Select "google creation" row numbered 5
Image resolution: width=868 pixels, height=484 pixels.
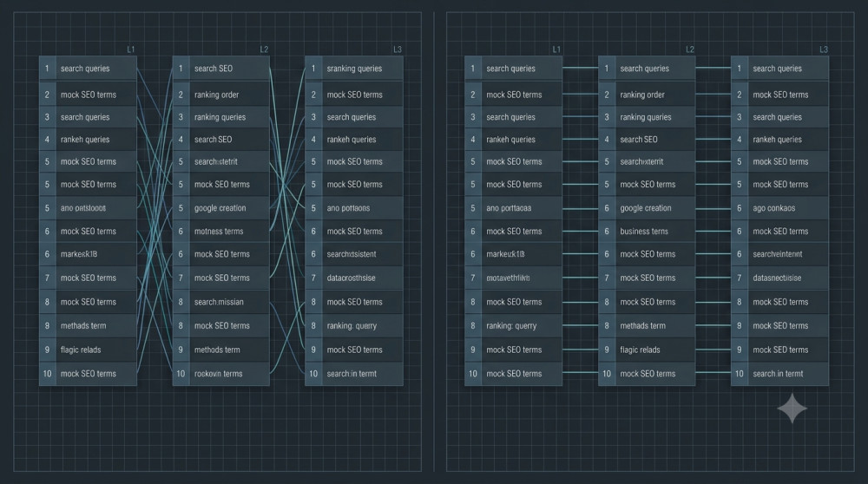[220, 208]
